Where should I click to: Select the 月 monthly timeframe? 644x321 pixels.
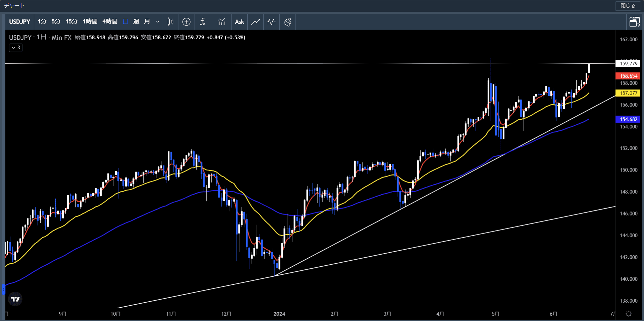(x=147, y=22)
